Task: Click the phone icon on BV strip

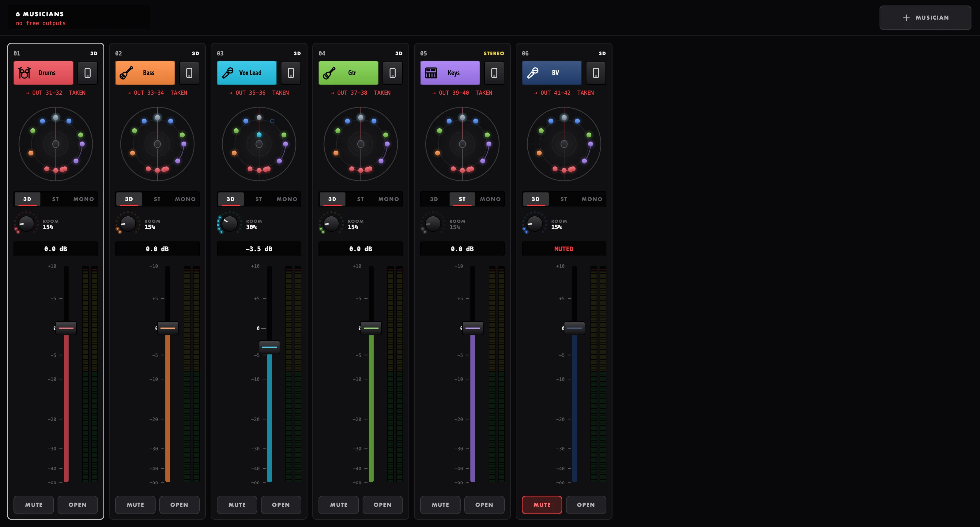Action: coord(596,73)
